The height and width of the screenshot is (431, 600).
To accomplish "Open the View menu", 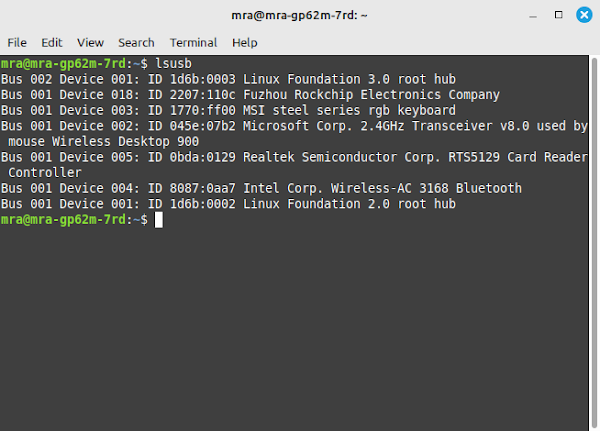I will pos(90,42).
